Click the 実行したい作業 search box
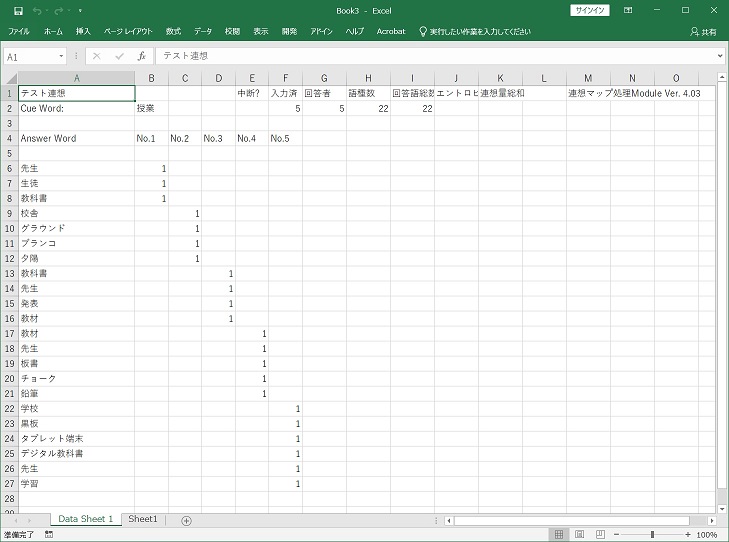 click(x=480, y=31)
